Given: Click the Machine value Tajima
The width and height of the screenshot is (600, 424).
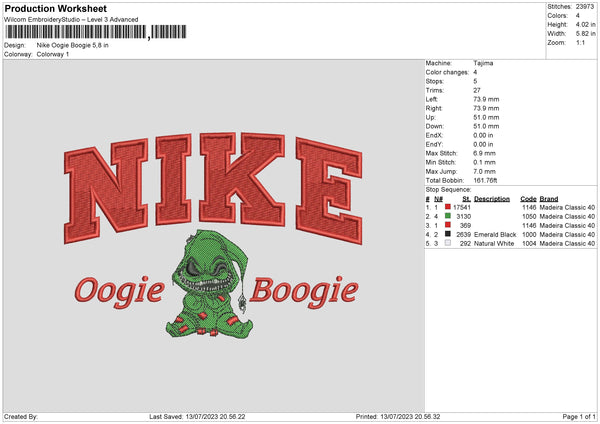Looking at the screenshot, I should [x=483, y=63].
